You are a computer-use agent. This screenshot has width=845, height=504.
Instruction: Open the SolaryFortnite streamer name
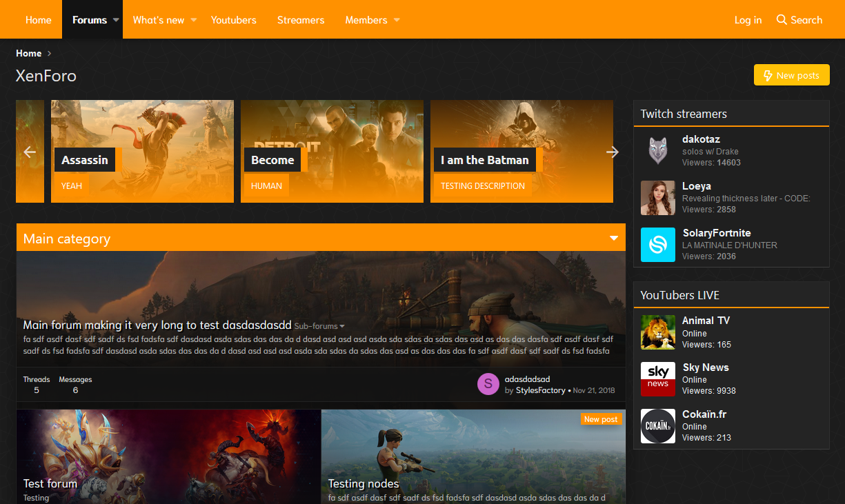click(x=717, y=233)
